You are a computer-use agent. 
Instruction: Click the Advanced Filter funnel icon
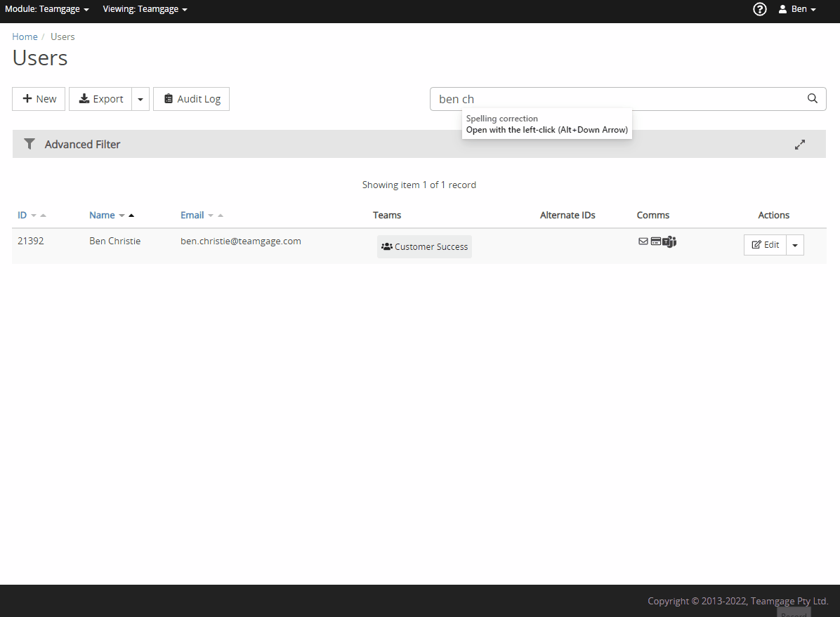pos(29,144)
